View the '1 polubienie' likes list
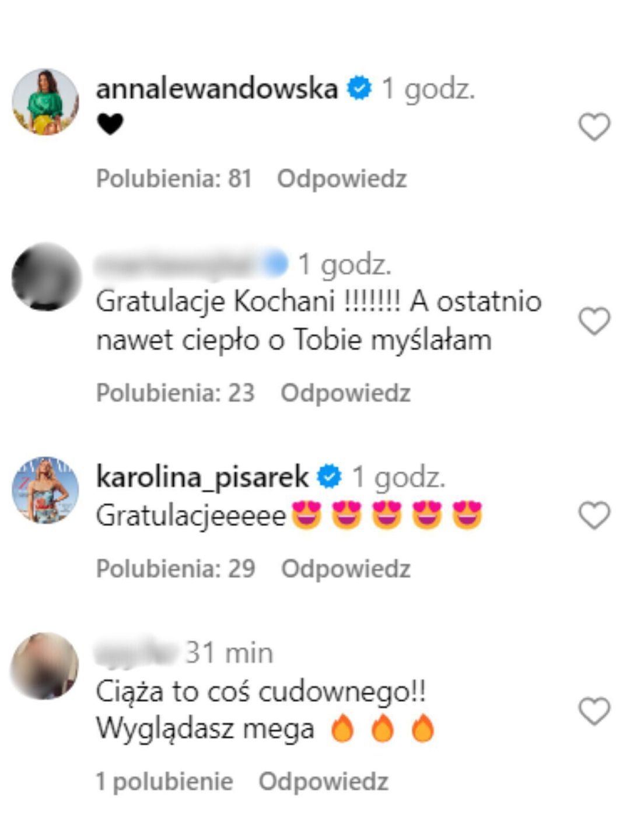 tap(164, 782)
